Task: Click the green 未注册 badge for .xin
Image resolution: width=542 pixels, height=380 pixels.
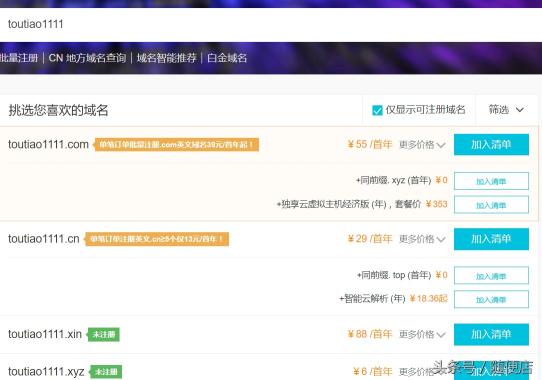Action: point(103,334)
